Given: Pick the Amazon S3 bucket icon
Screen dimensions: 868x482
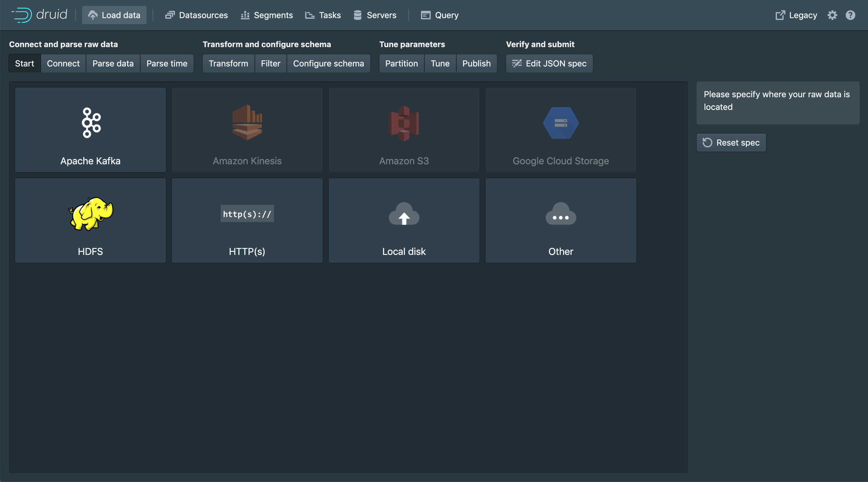Looking at the screenshot, I should [x=404, y=124].
